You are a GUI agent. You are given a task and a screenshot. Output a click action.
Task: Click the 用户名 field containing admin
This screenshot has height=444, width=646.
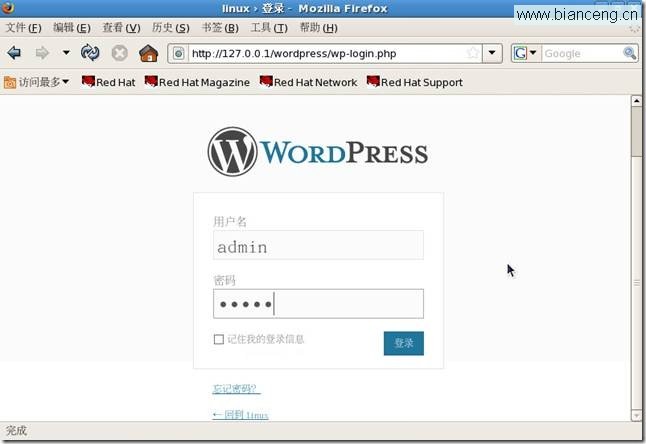point(318,245)
